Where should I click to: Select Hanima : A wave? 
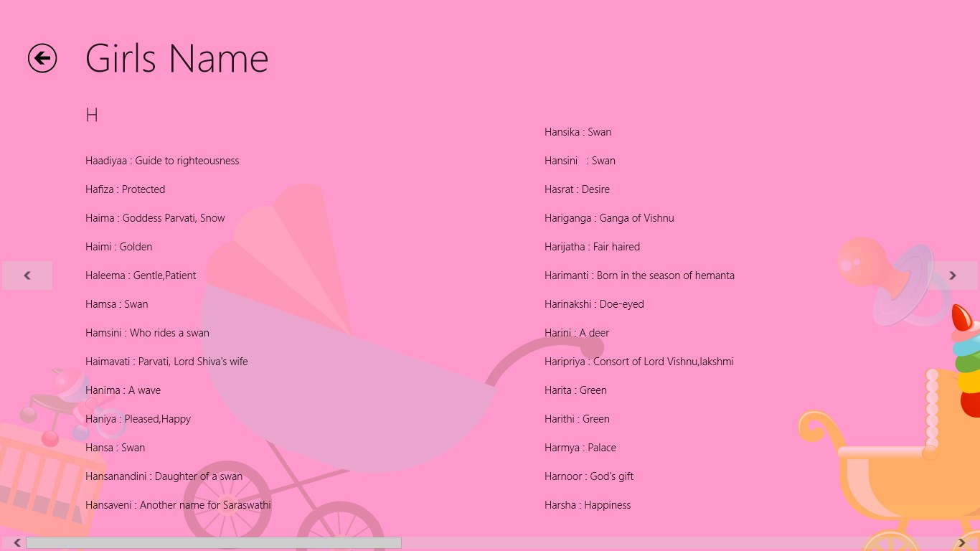(123, 390)
